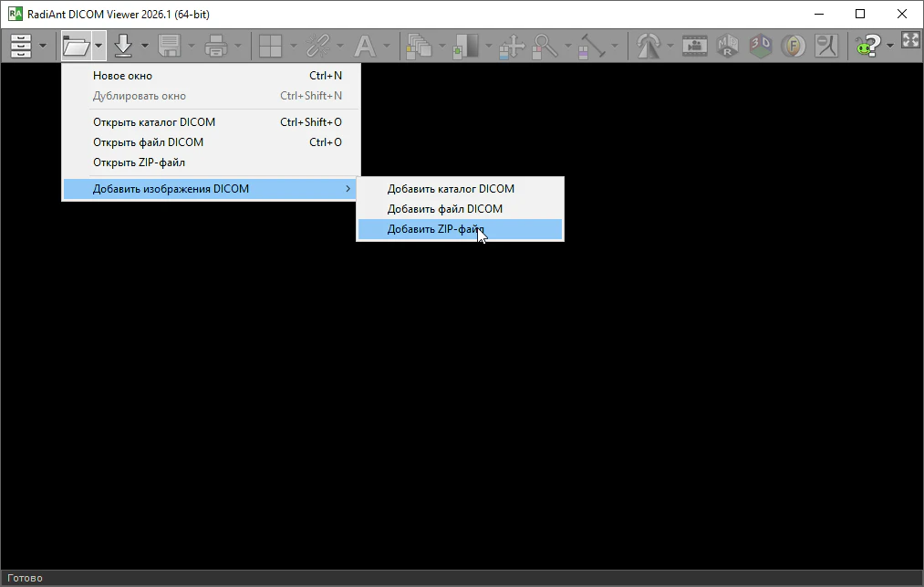Open the window level presets dropdown arrow

point(489,46)
